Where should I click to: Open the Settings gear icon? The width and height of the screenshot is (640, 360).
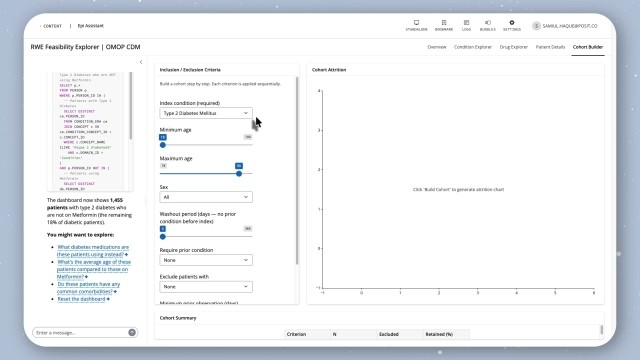pos(511,22)
